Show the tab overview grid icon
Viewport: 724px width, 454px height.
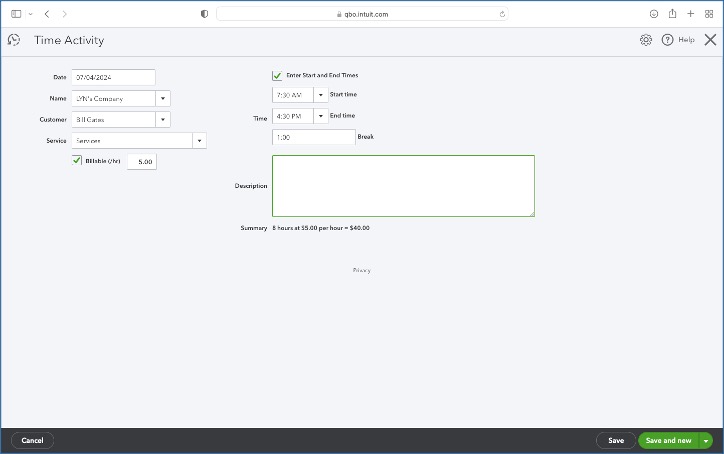[709, 14]
